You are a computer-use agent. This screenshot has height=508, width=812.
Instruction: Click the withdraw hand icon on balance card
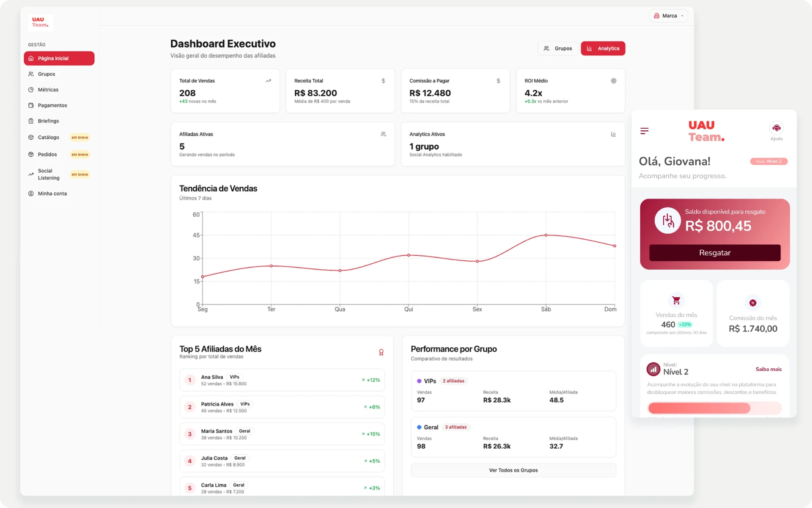coord(668,221)
